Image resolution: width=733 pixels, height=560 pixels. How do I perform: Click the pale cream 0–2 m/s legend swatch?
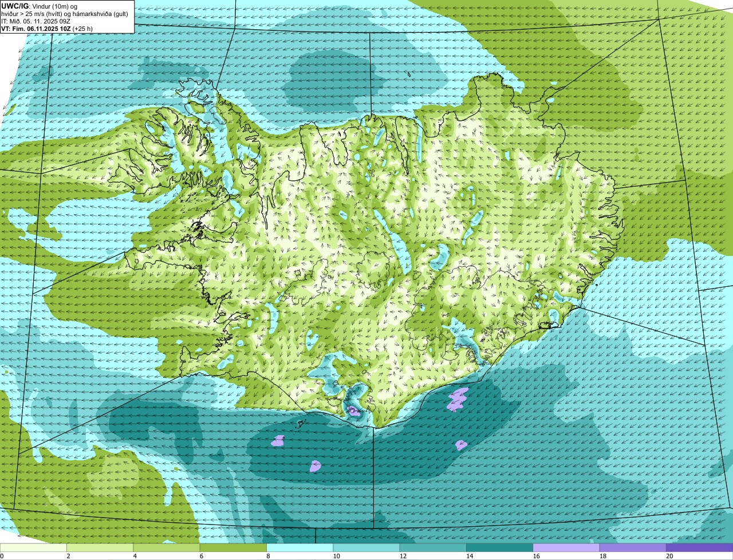[x=33, y=547]
